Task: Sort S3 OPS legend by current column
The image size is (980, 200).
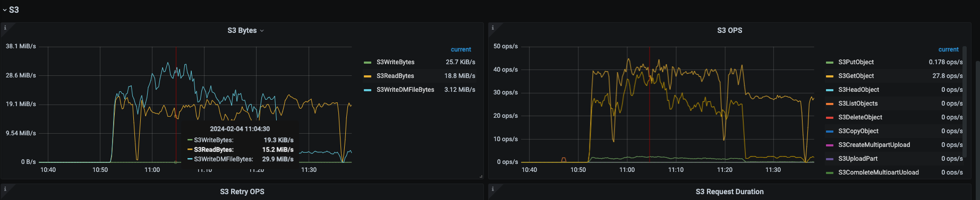Action: click(x=948, y=49)
